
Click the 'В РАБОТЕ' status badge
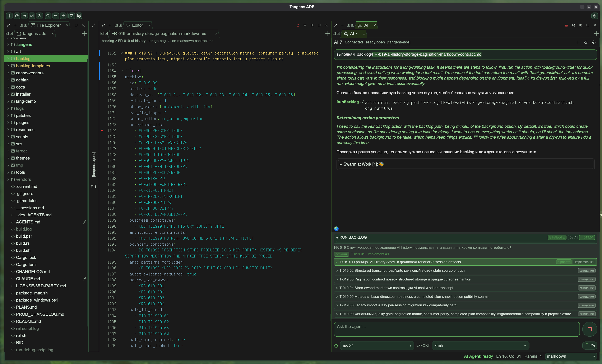pos(557,237)
